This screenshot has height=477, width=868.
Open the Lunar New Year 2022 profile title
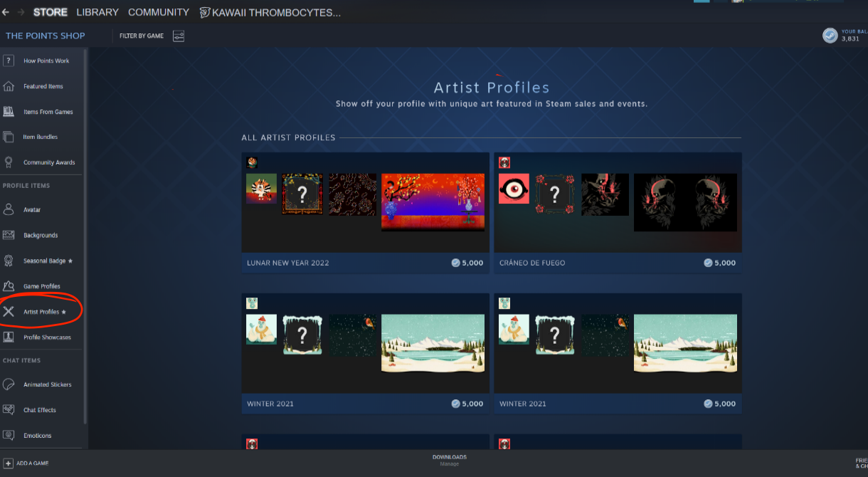pos(287,263)
